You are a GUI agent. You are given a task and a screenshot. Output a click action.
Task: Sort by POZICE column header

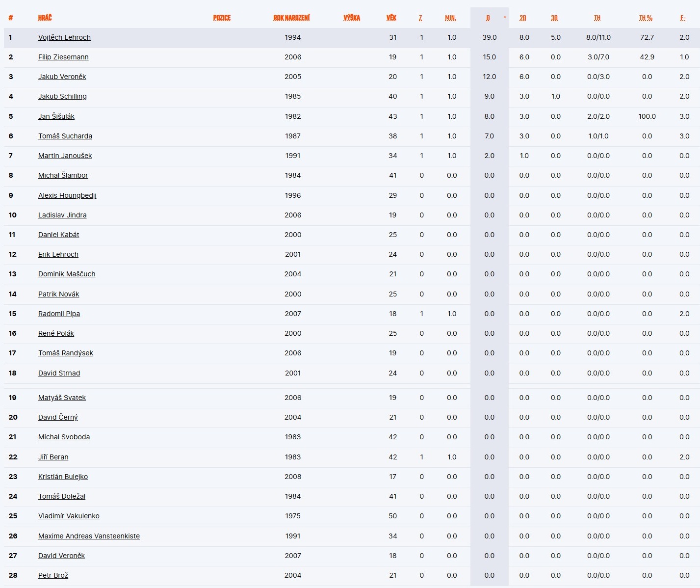pos(222,18)
